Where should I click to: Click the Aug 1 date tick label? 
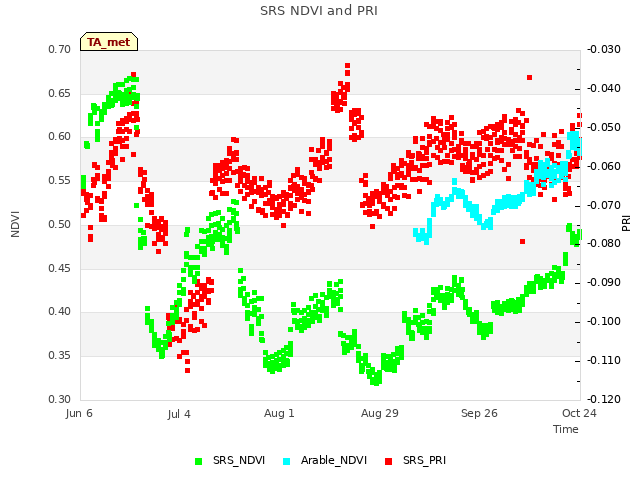pos(279,413)
